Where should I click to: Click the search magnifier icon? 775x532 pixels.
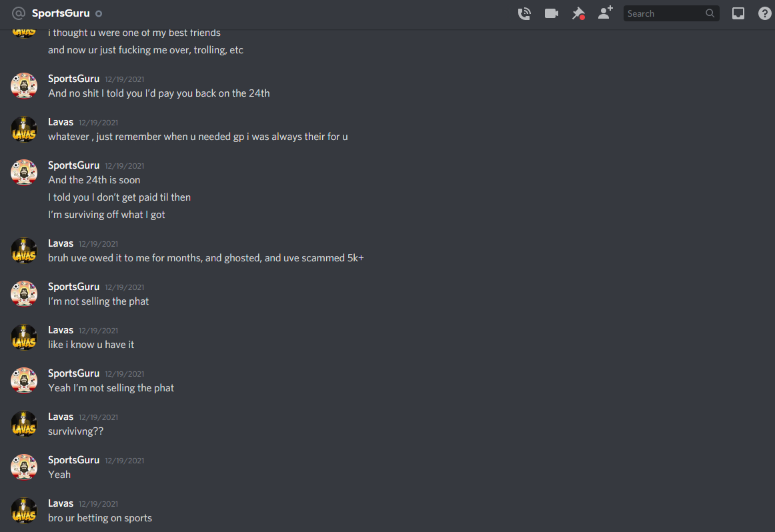click(x=710, y=13)
